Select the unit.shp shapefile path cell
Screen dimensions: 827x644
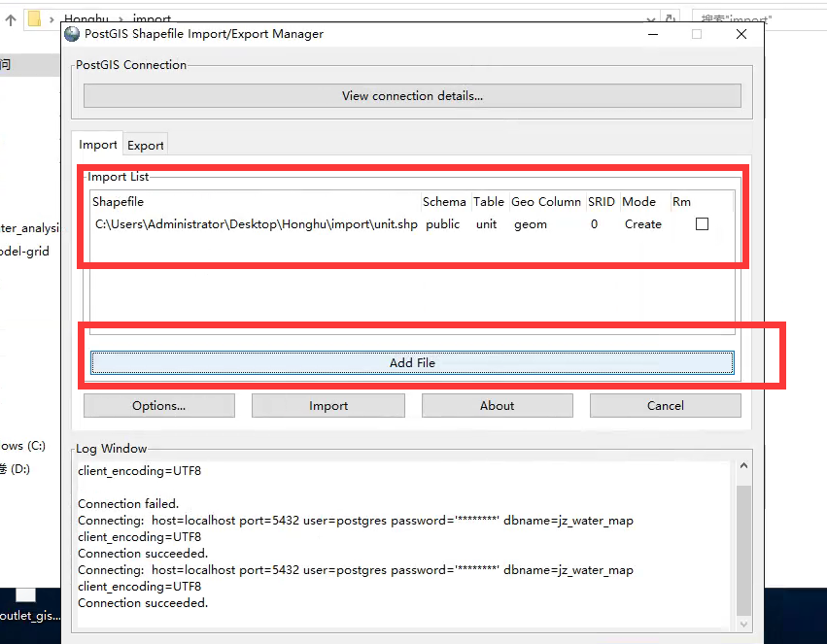tap(257, 224)
